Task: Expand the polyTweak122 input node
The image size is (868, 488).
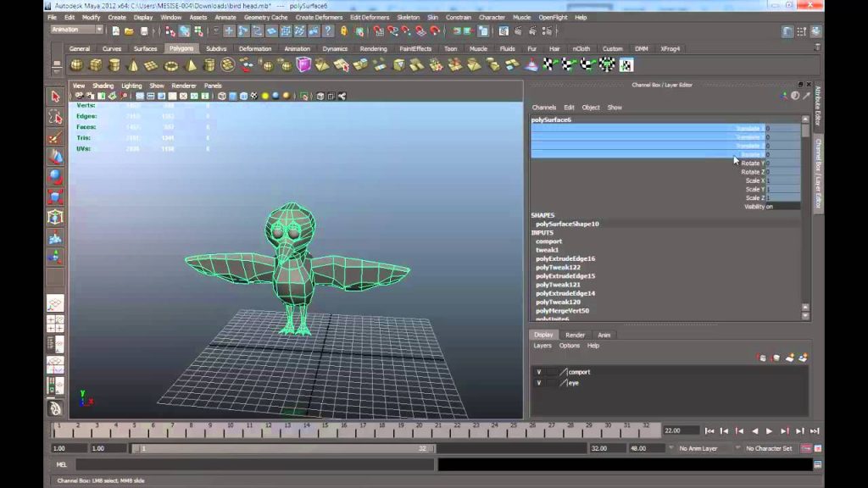Action: [558, 267]
